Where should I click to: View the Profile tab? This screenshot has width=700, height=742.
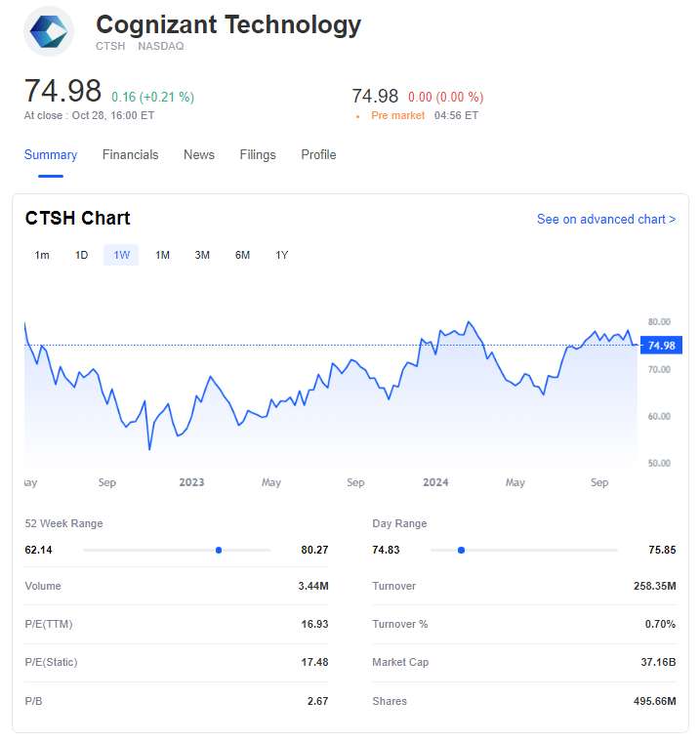[x=318, y=154]
